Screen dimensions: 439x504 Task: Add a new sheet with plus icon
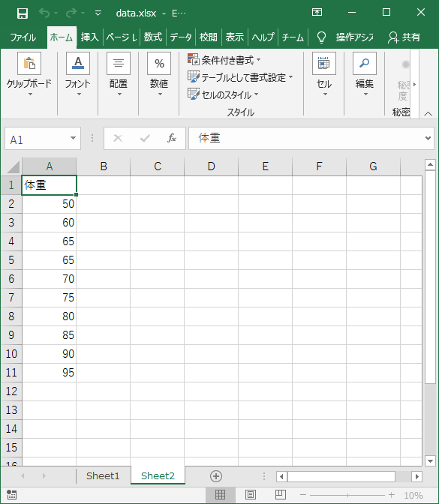[x=216, y=476]
